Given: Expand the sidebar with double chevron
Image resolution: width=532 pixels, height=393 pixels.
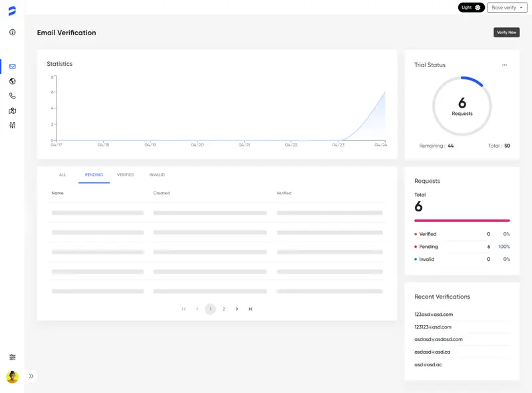Looking at the screenshot, I should 31,376.
